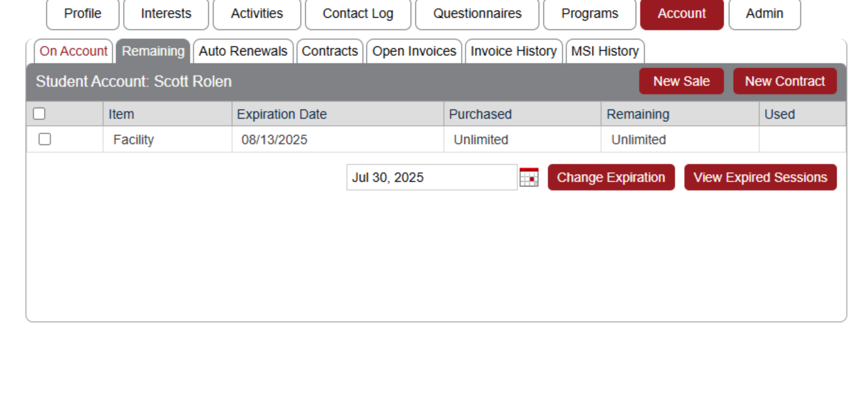Switch to the On Account tab
Image resolution: width=868 pixels, height=394 pixels.
click(73, 52)
